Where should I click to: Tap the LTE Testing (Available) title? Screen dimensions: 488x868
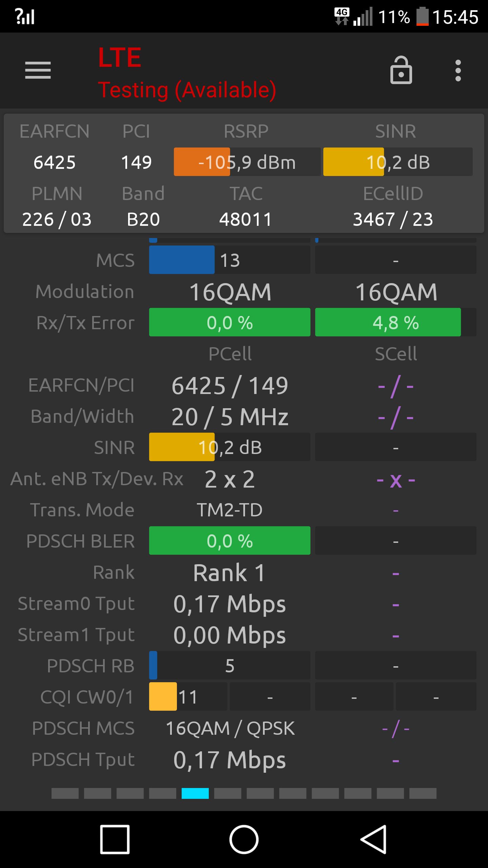[x=187, y=73]
